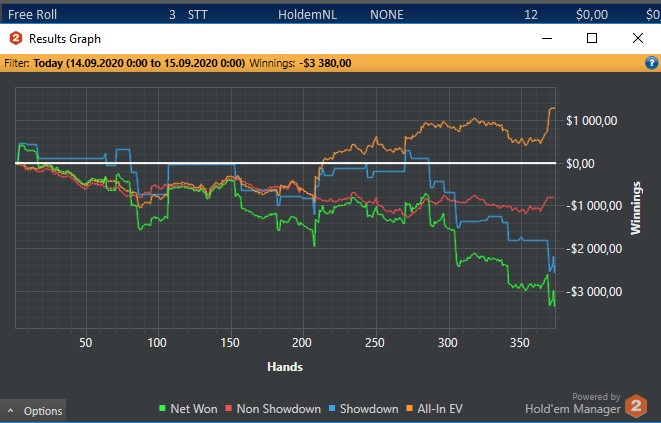This screenshot has height=423, width=661.
Task: Click the $0,00 axis label on chart
Action: coord(580,164)
